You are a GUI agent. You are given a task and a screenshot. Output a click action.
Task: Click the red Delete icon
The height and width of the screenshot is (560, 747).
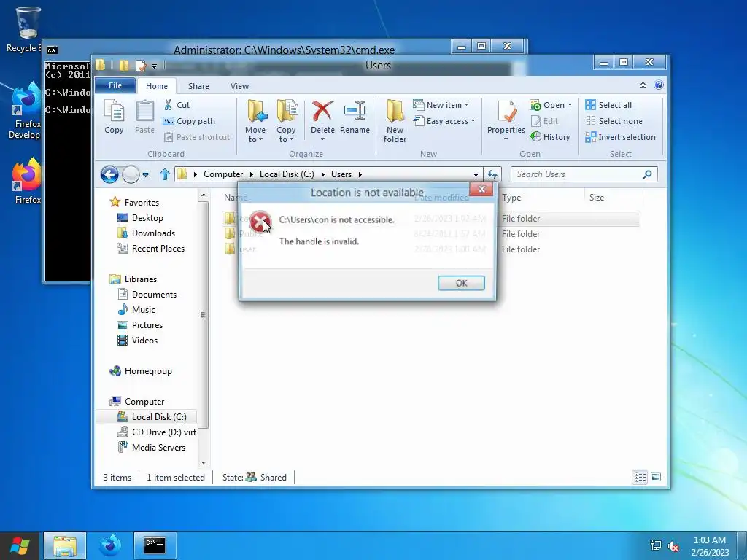322,111
